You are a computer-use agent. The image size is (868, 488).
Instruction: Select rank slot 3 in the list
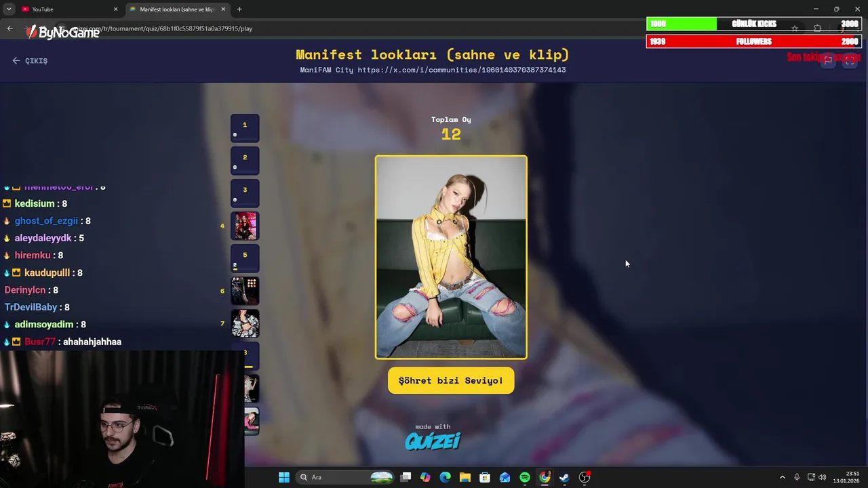(x=245, y=193)
